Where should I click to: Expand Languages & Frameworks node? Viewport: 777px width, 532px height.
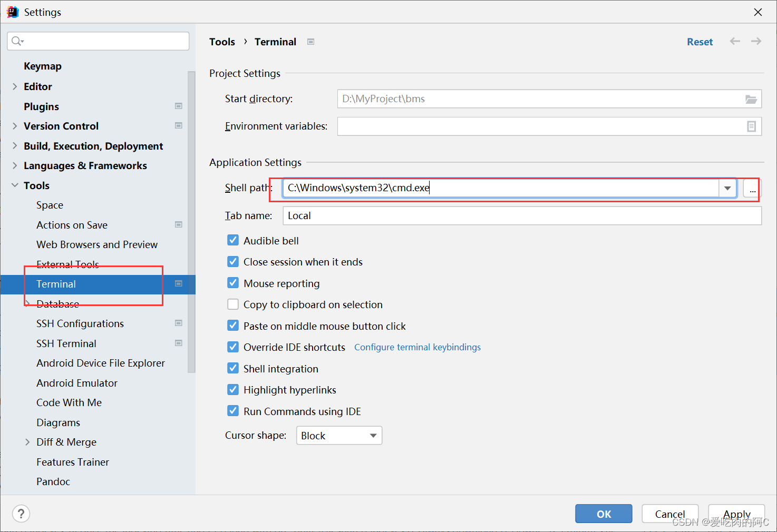coord(15,165)
